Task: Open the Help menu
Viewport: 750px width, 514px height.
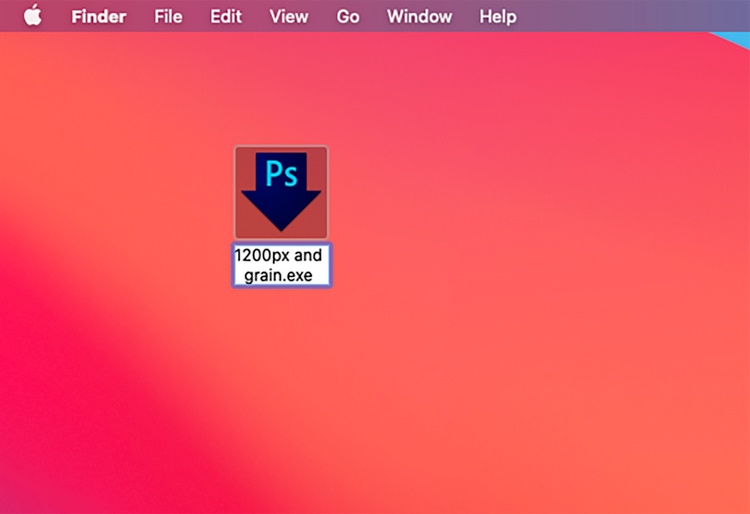Action: click(x=497, y=16)
